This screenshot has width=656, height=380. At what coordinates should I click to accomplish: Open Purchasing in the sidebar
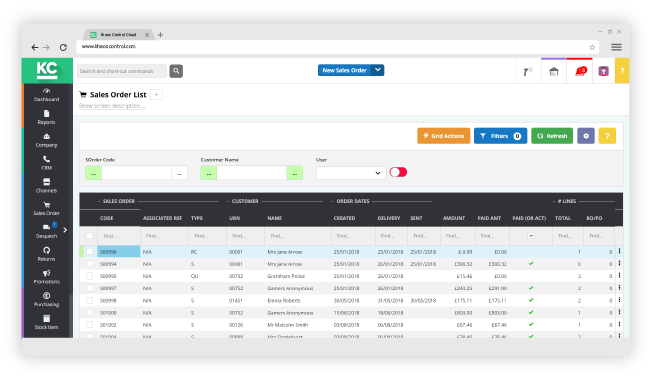(x=46, y=300)
